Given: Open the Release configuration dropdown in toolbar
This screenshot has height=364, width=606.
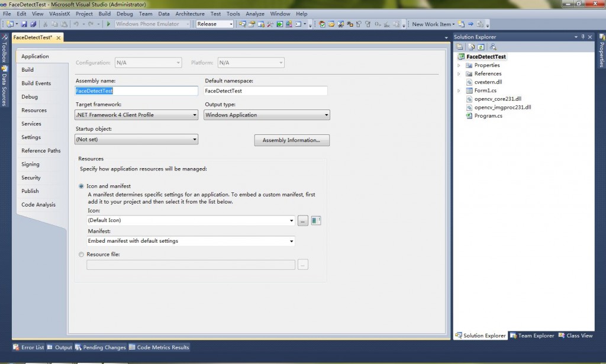Looking at the screenshot, I should point(215,24).
